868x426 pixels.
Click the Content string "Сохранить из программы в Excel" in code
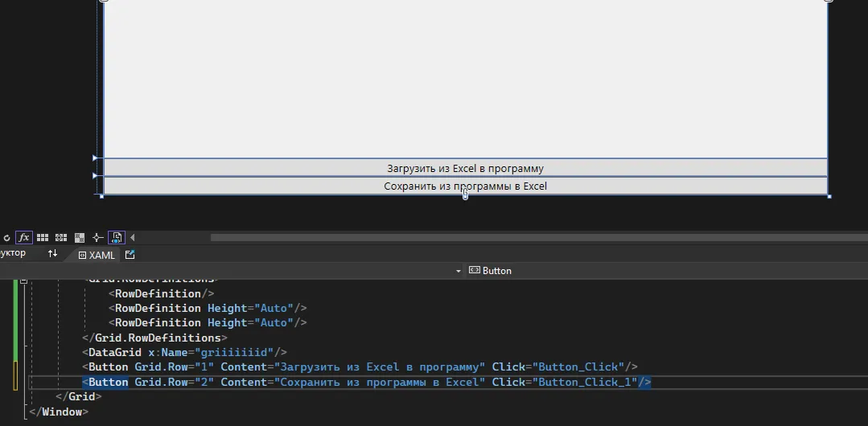tap(380, 382)
